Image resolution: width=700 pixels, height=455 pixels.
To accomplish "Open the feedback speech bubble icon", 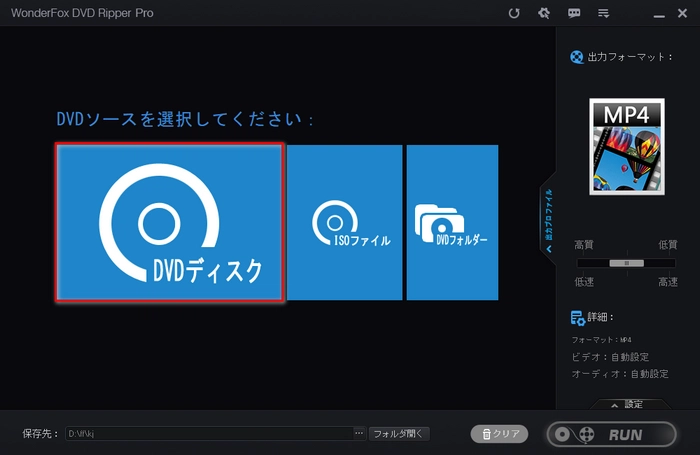I will coord(574,14).
